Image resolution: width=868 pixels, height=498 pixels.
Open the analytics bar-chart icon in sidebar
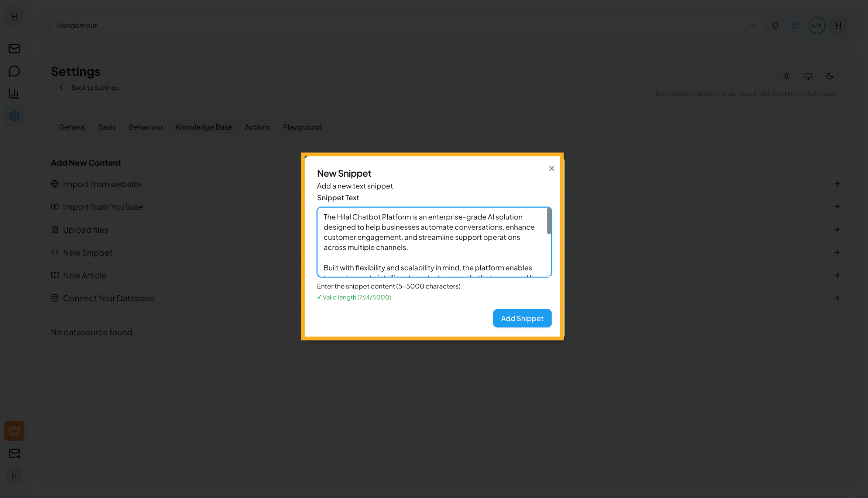tap(14, 93)
